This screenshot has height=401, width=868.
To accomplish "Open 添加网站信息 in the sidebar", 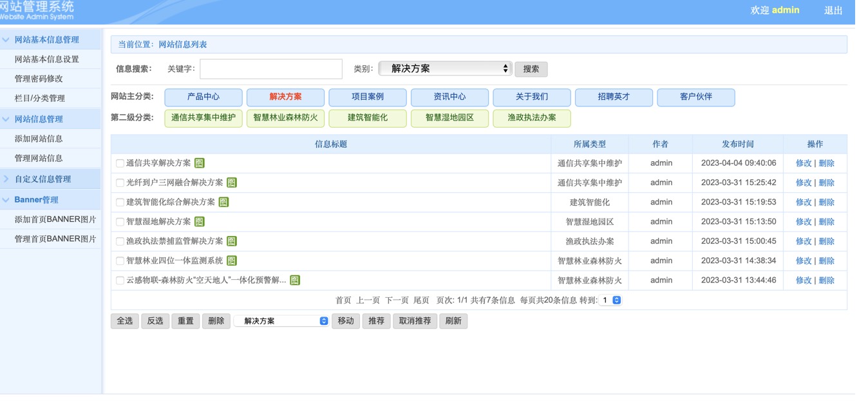I will coord(39,139).
